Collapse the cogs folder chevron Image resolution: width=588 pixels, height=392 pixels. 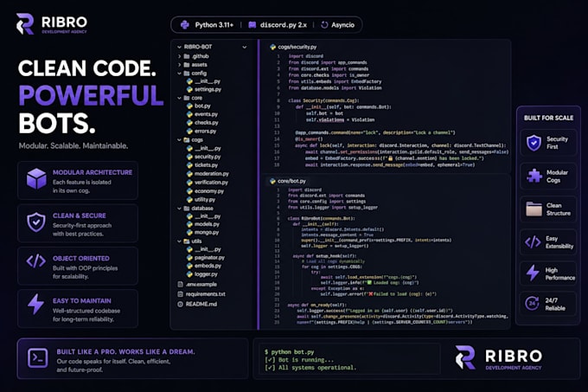179,139
